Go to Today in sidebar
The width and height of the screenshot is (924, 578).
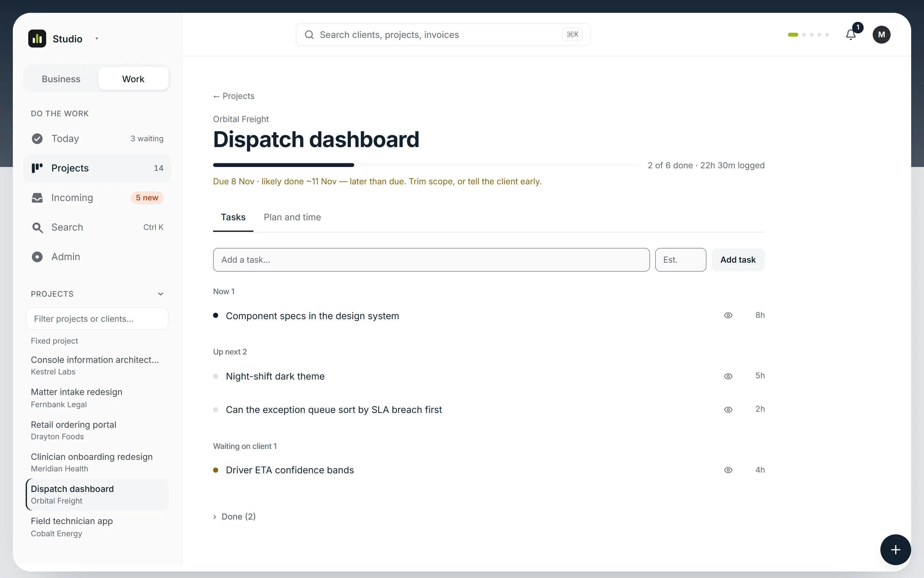click(97, 138)
